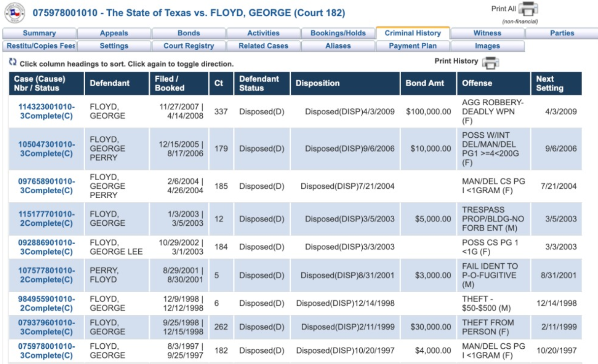Screen dimensions: 598x364
Task: Sort by Defendant Status column heading
Action: [x=262, y=84]
